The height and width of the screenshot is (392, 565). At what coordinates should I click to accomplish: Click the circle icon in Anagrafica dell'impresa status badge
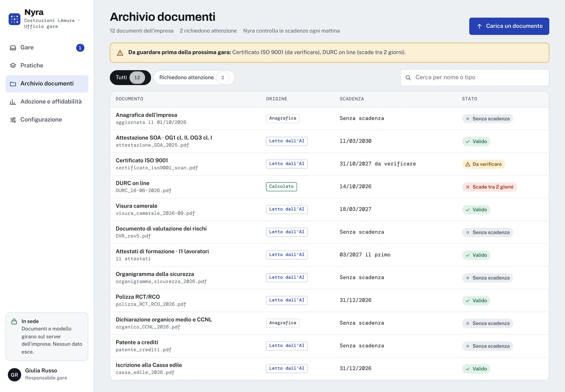pyautogui.click(x=468, y=119)
